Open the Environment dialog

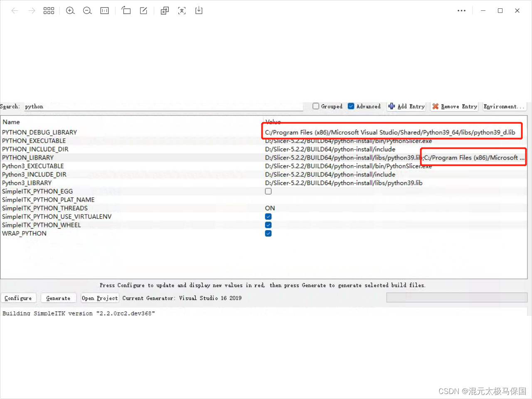503,106
